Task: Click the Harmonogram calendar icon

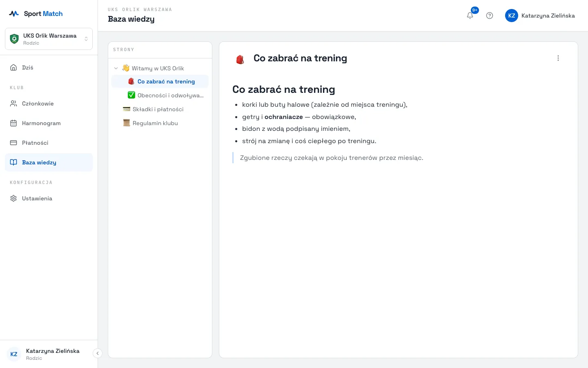Action: [x=13, y=123]
